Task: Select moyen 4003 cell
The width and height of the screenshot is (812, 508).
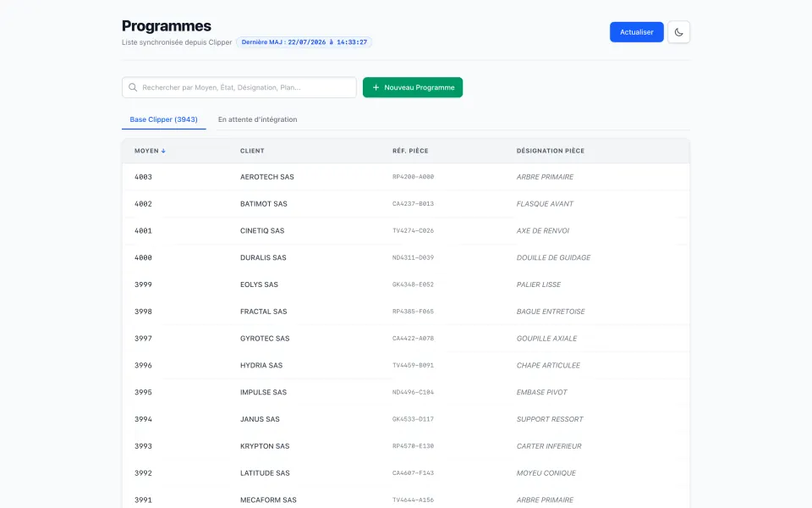Action: 144,177
